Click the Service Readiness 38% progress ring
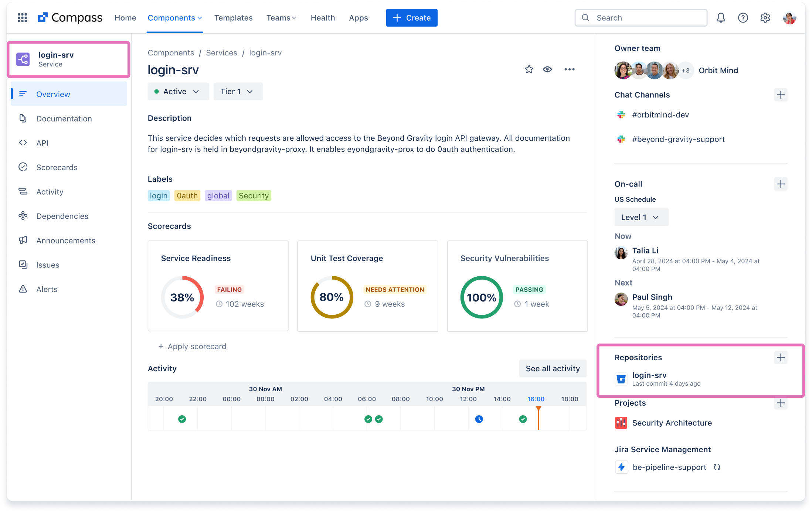812x512 pixels. point(182,297)
